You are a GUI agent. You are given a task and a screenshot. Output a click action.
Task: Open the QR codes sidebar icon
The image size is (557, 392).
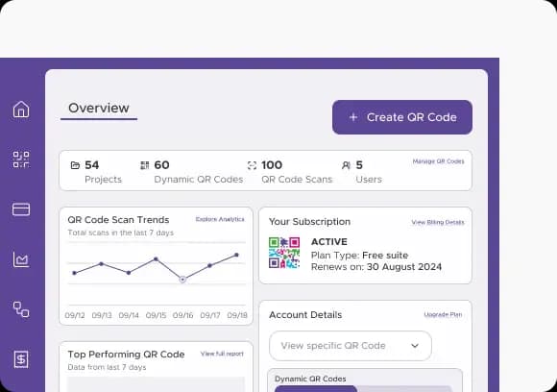pyautogui.click(x=21, y=159)
